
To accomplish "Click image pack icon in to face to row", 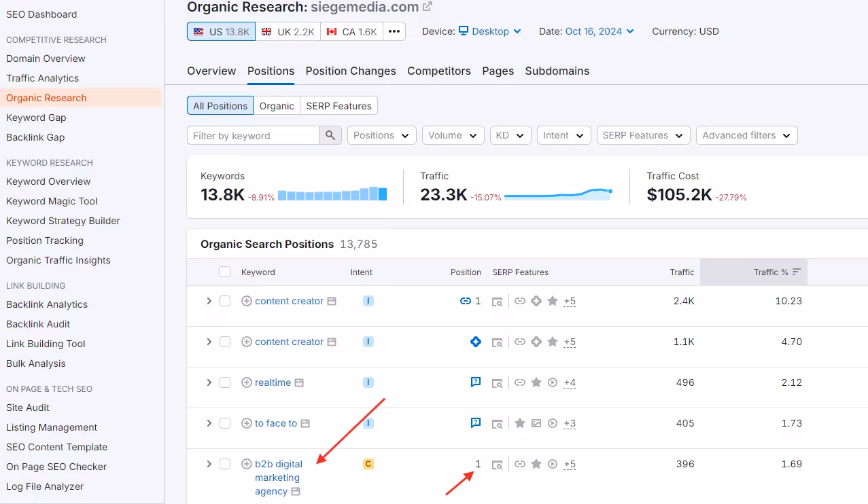I will [536, 423].
